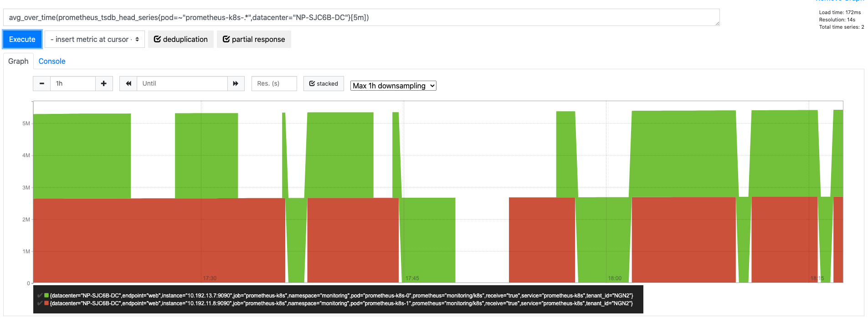Click the Load time: 172ms text

tap(840, 12)
